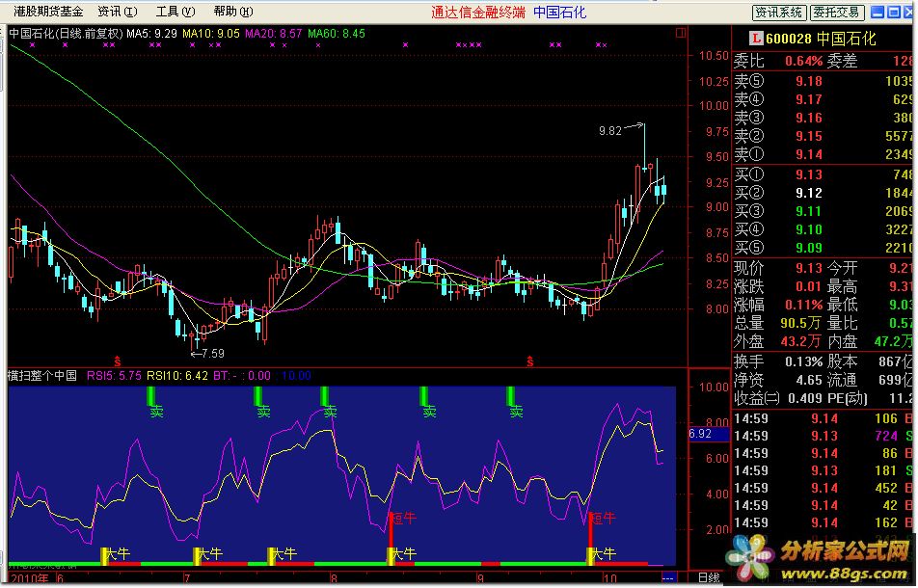
Task: Click the 横扫整个中国 indicator name
Action: [42, 376]
